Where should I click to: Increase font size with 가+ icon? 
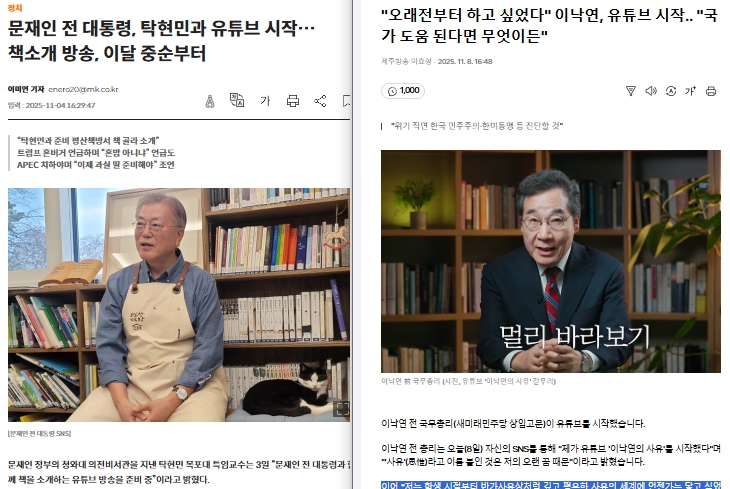click(x=690, y=91)
